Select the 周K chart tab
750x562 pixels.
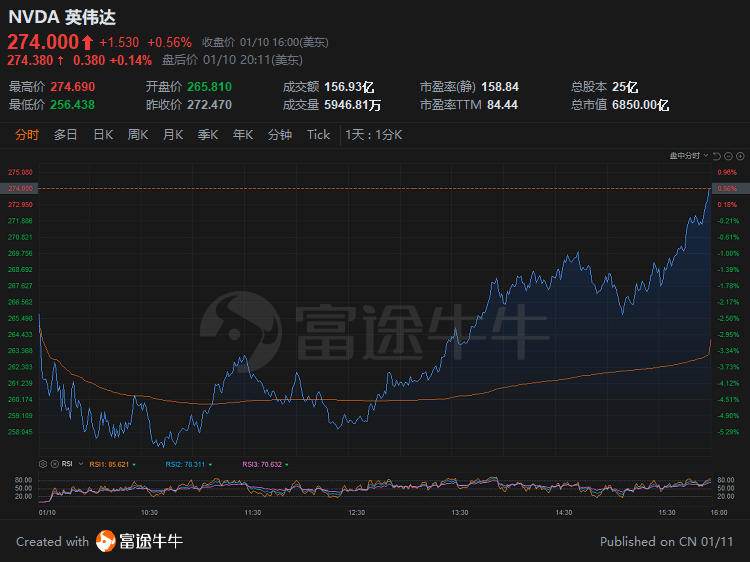(138, 135)
